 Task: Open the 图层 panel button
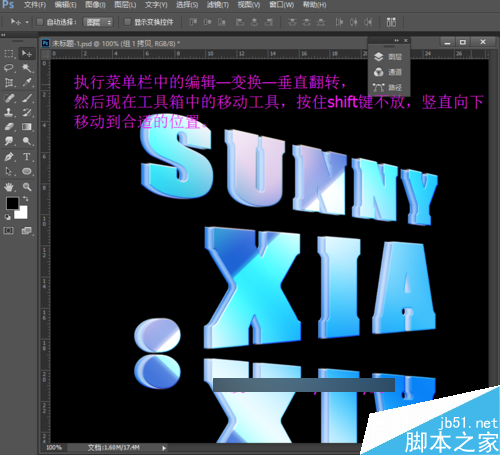click(389, 57)
